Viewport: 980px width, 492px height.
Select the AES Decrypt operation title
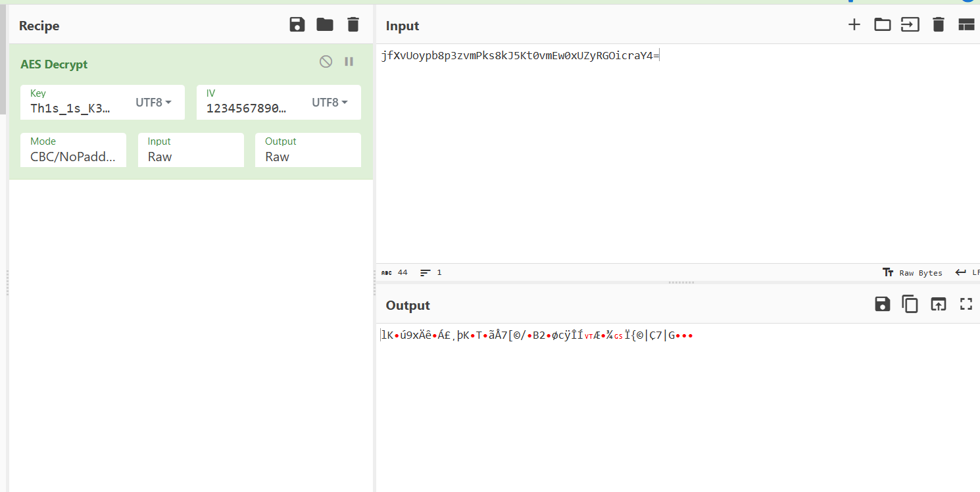pos(54,64)
